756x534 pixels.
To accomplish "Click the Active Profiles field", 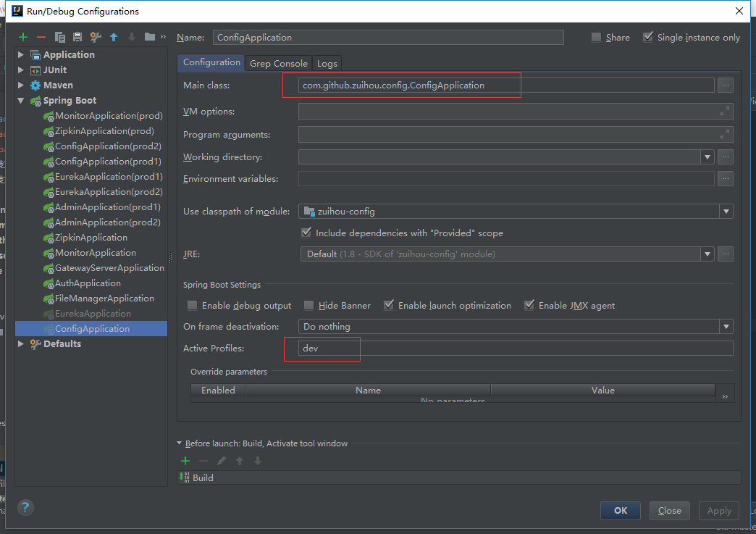I will pos(516,349).
